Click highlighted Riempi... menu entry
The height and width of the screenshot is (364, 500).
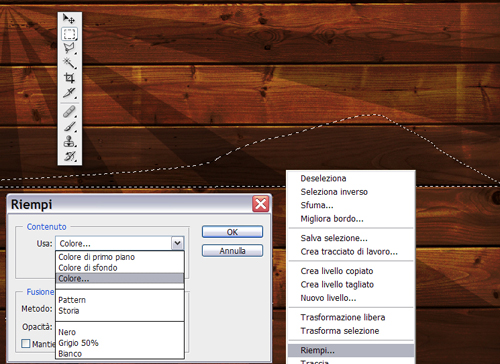[351, 350]
